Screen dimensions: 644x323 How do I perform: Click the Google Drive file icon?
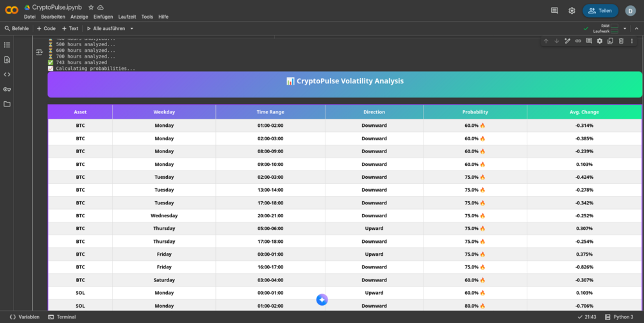coord(27,8)
